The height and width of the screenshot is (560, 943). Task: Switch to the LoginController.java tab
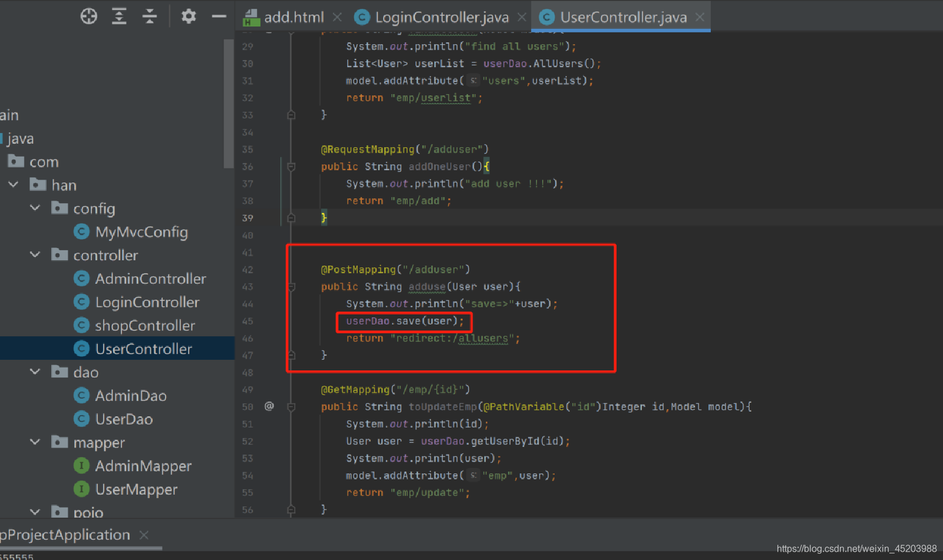(442, 18)
